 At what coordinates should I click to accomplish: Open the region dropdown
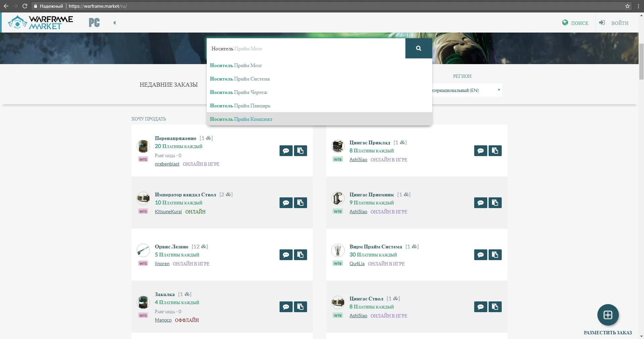click(467, 90)
